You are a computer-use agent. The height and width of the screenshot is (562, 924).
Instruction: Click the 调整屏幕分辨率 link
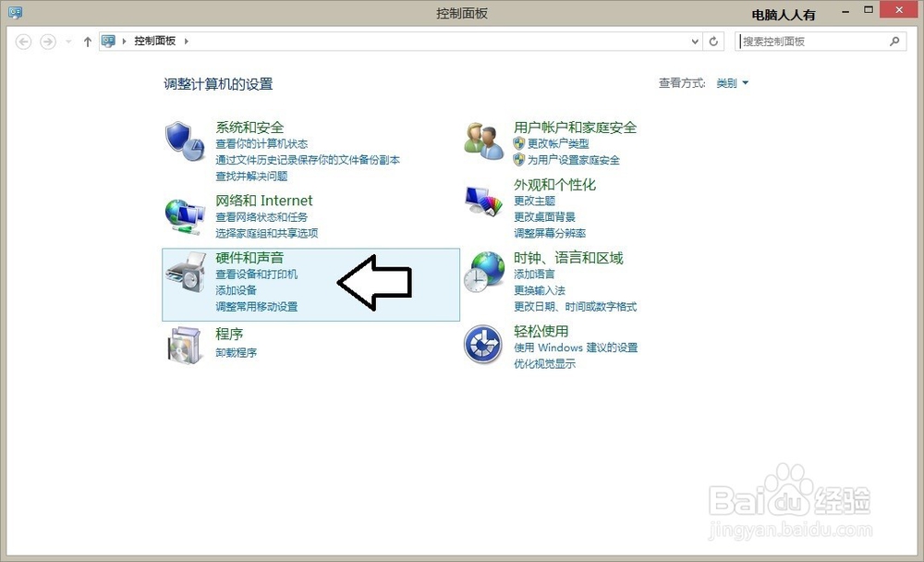tap(550, 233)
